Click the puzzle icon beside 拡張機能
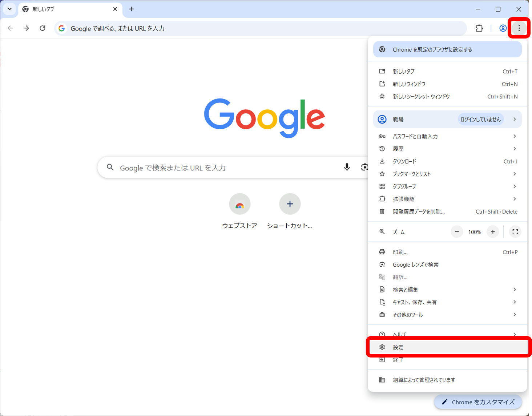 pyautogui.click(x=382, y=199)
